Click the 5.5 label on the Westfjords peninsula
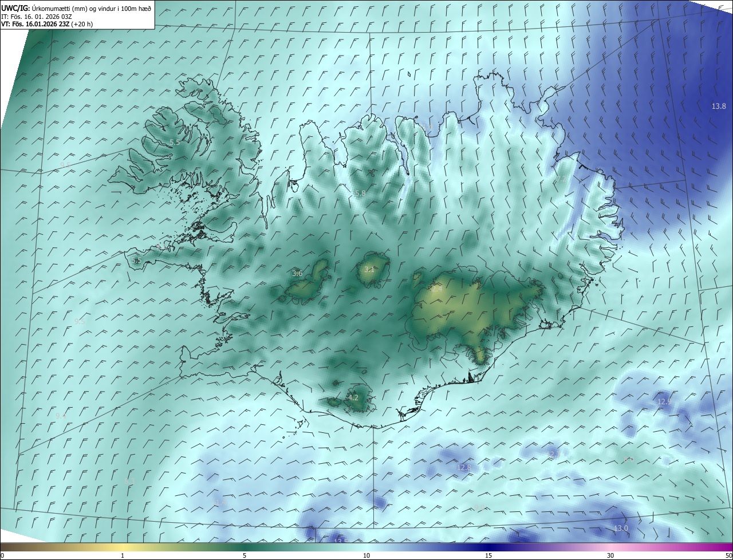Screen dimensions: 733x560 (x=175, y=142)
